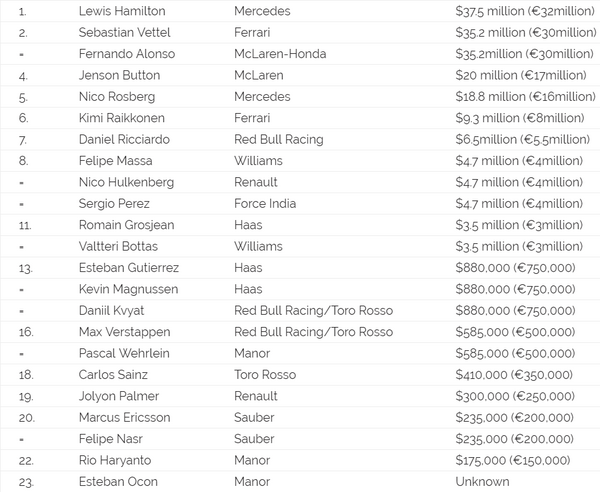The width and height of the screenshot is (600, 492).
Task: Select Rio Haryanto's name
Action: coord(117,460)
